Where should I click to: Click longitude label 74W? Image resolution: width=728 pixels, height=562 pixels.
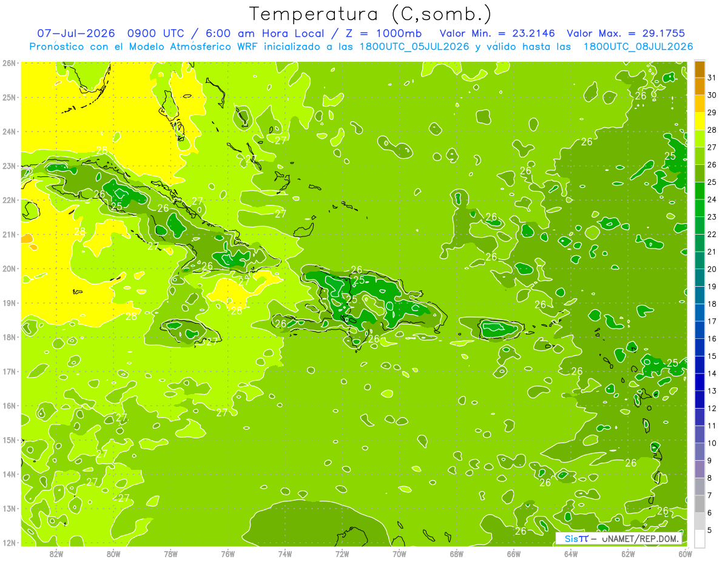(285, 554)
